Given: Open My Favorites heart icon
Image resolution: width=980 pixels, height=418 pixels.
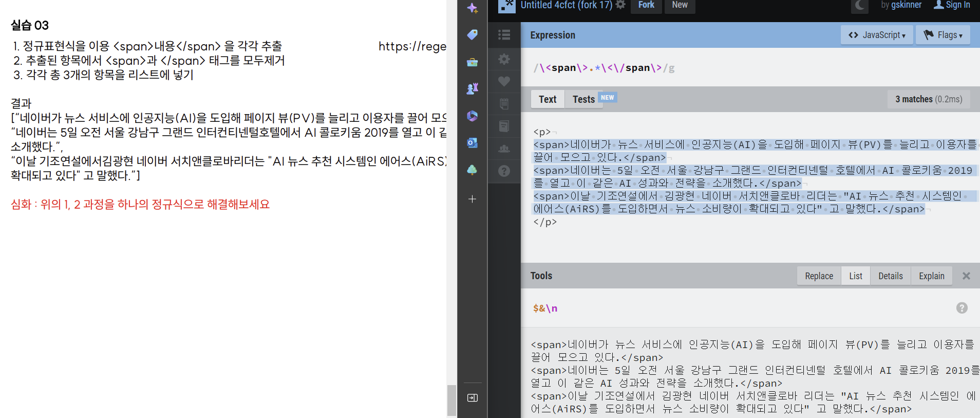Looking at the screenshot, I should 504,81.
